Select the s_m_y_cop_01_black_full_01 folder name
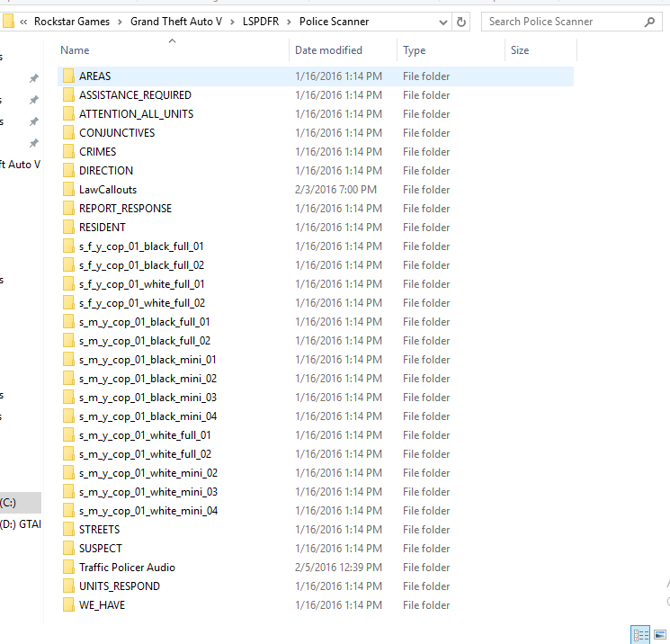The width and height of the screenshot is (670, 644). (145, 322)
